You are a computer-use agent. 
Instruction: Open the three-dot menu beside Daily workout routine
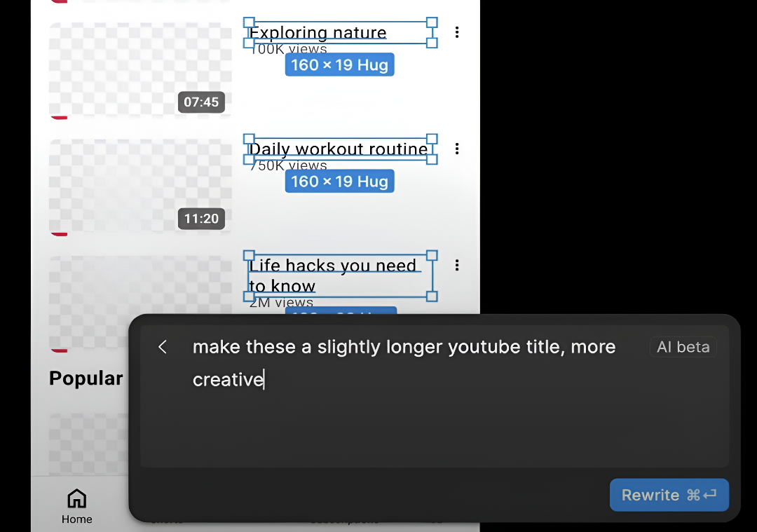tap(457, 149)
